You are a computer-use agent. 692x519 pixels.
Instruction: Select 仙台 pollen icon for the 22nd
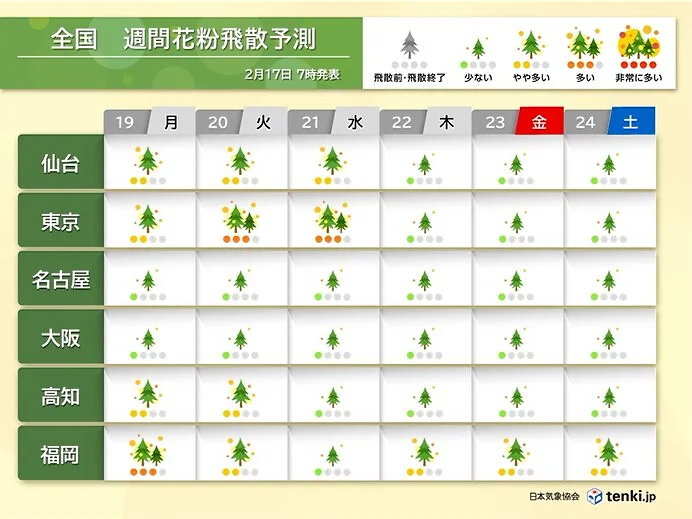click(424, 165)
